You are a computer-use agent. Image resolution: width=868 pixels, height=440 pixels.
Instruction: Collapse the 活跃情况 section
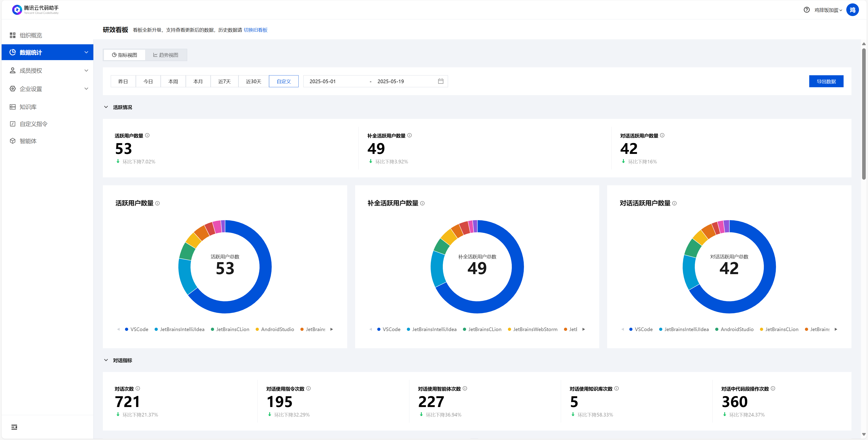[106, 107]
